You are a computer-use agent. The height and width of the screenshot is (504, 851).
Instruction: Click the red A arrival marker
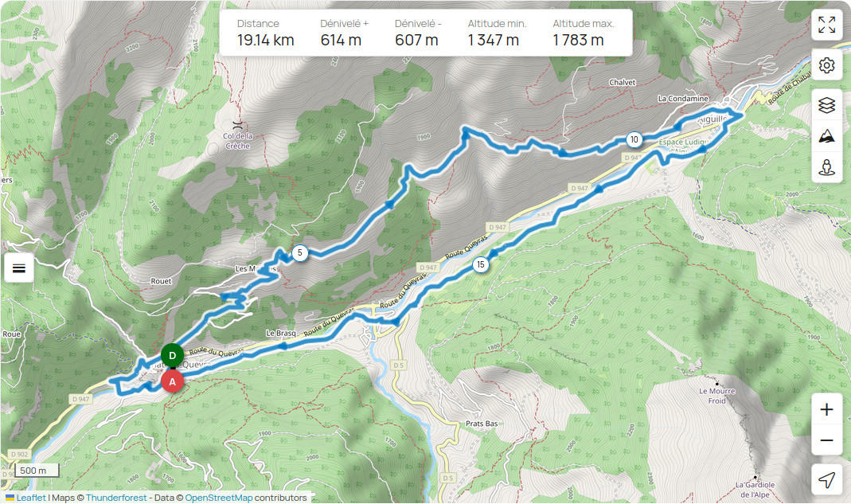(172, 382)
